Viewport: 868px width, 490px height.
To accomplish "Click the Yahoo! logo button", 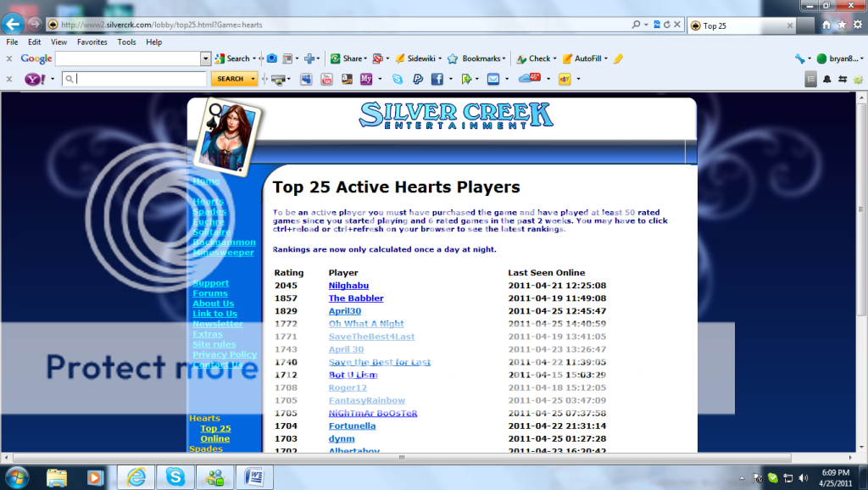I will 35,79.
